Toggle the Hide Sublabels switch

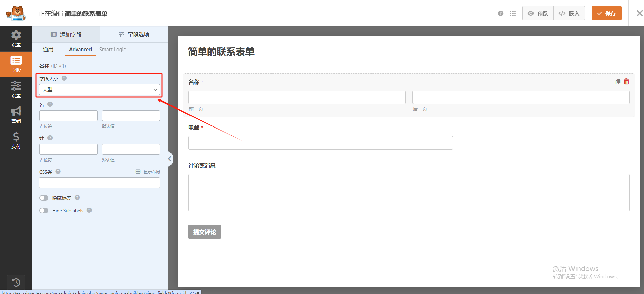[44, 210]
